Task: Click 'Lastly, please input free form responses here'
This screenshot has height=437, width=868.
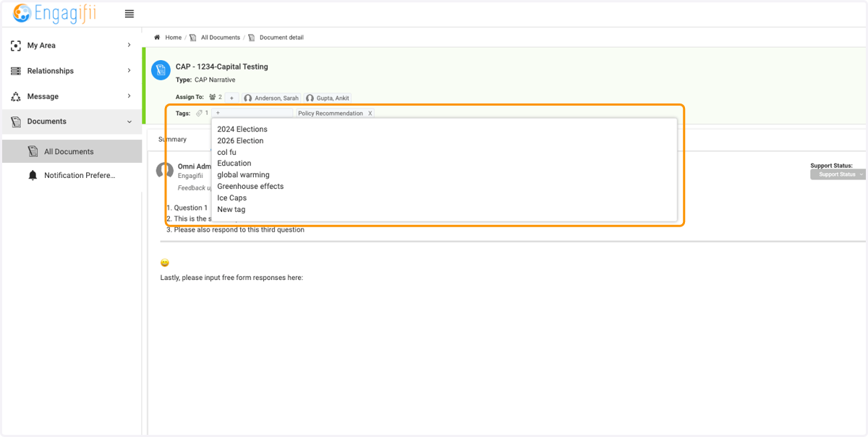Action: click(231, 278)
